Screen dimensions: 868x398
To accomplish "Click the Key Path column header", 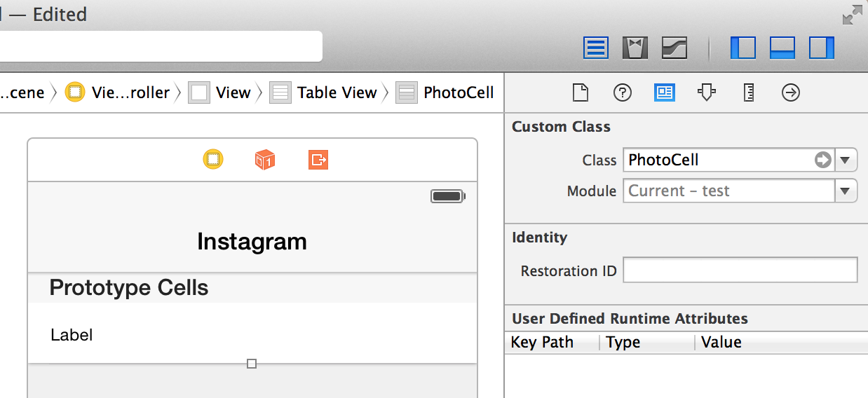I will 551,342.
